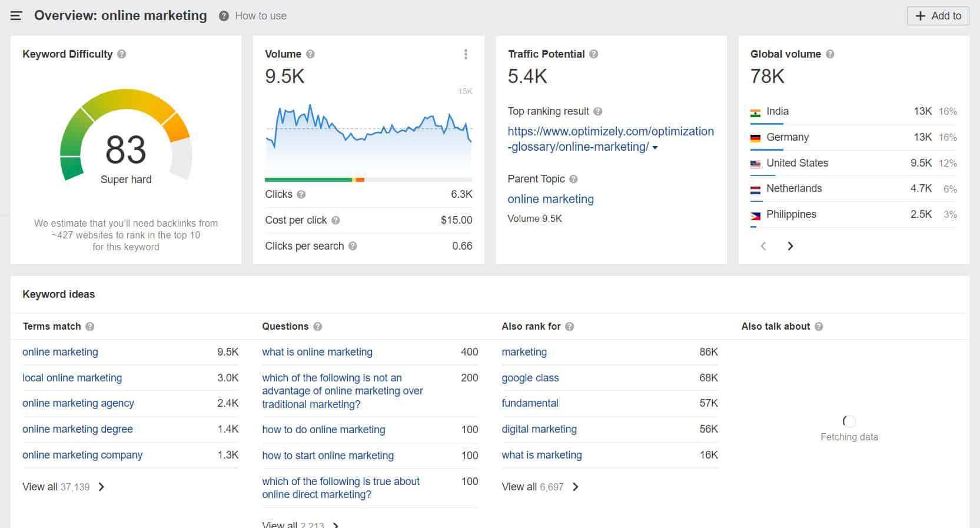The image size is (980, 528).
Task: Click help icon beside Cost per click
Action: 335,220
